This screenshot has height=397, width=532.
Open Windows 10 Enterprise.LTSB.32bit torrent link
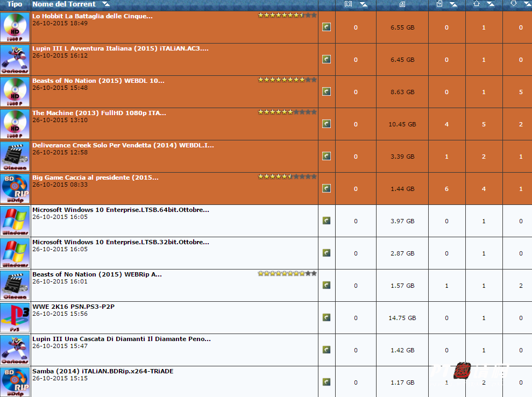tap(121, 242)
